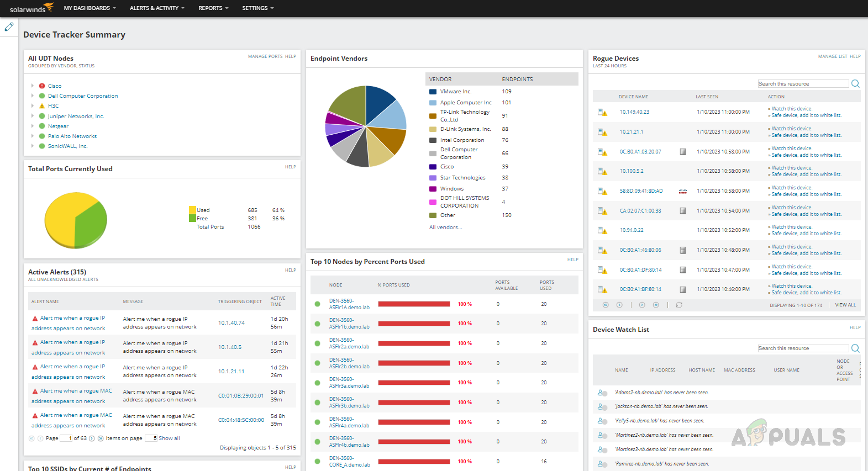Click the pencil edit page icon
This screenshot has width=868, height=471.
[9, 27]
